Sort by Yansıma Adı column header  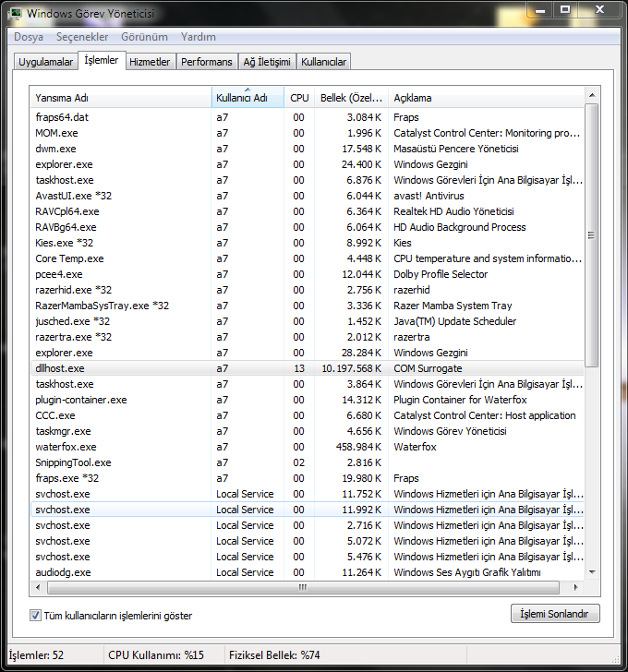point(120,98)
